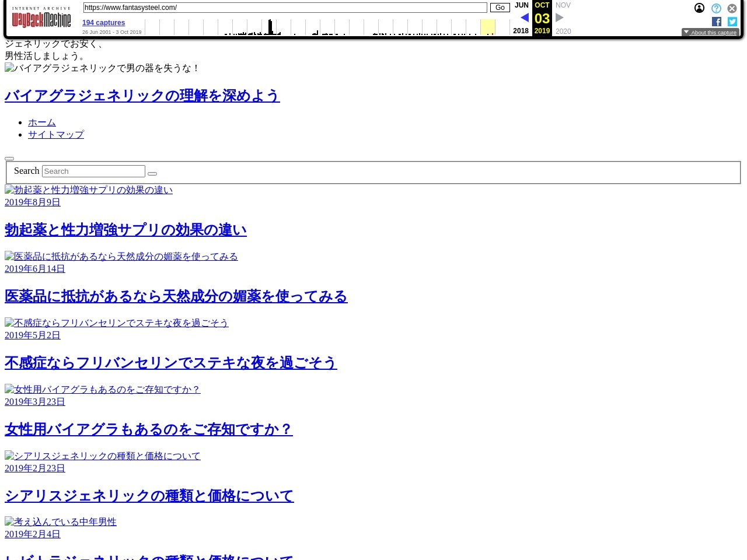Click the Wayback Machine logo
The width and height of the screenshot is (747, 560).
pos(41,18)
